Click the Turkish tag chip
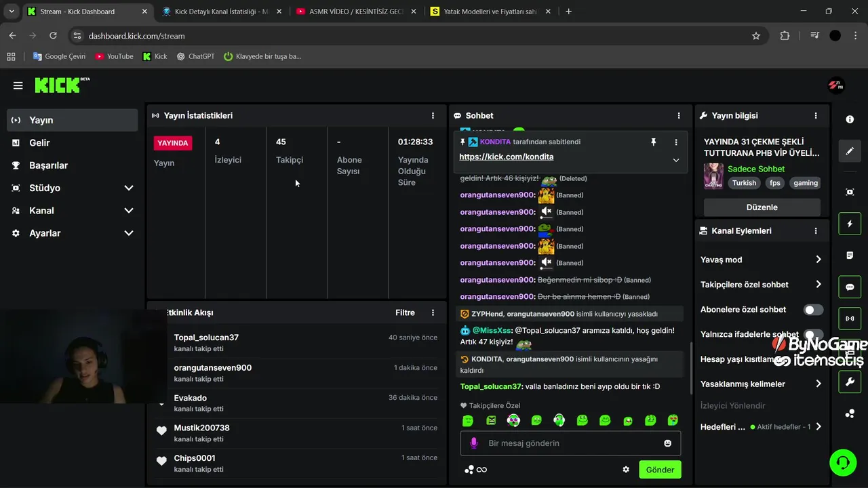This screenshot has height=488, width=868. pyautogui.click(x=744, y=183)
